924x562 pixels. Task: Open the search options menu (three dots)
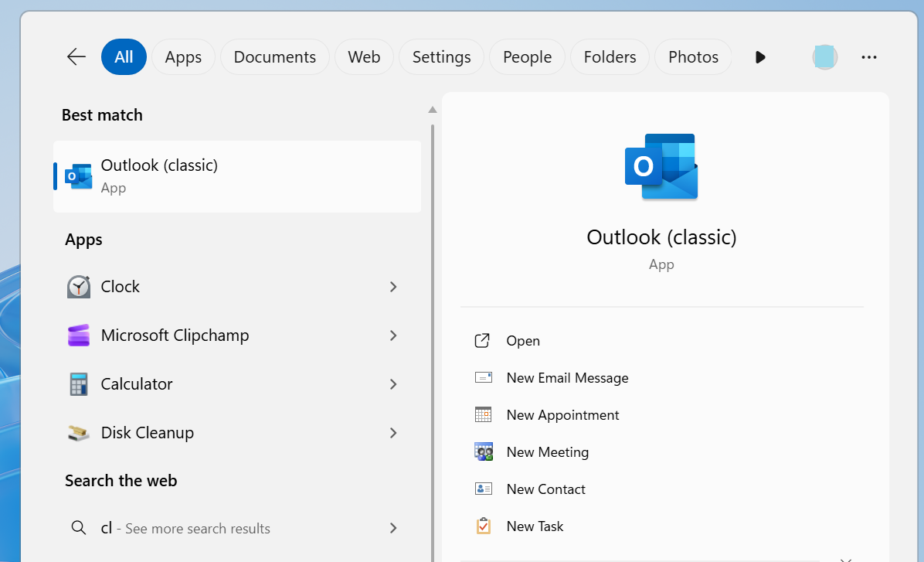pyautogui.click(x=869, y=56)
